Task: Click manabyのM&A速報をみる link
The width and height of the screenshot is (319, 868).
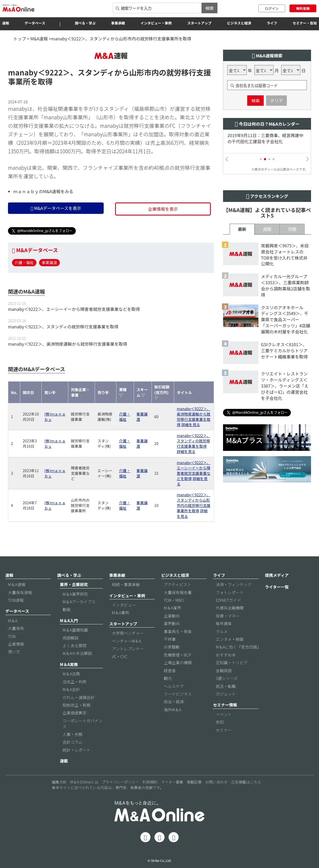Action: pyautogui.click(x=43, y=191)
